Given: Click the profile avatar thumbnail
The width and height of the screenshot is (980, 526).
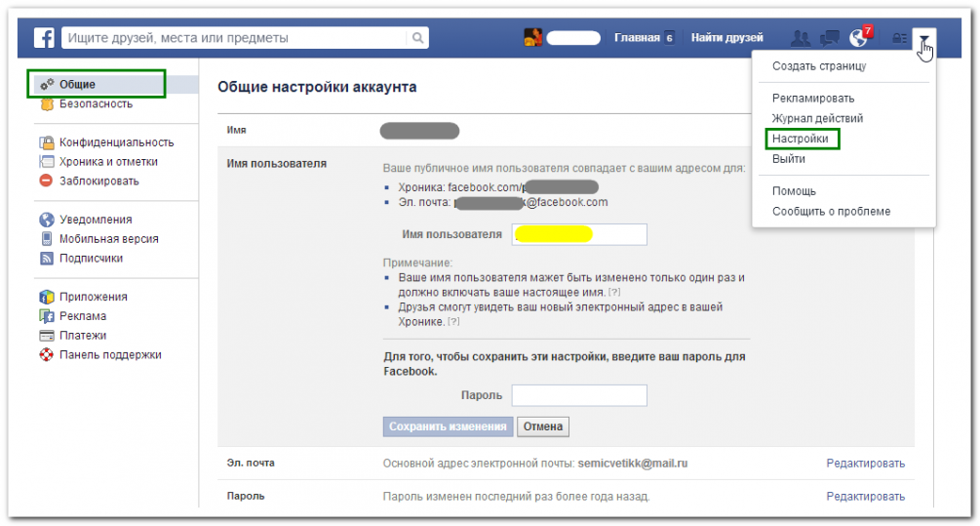Looking at the screenshot, I should pyautogui.click(x=532, y=38).
